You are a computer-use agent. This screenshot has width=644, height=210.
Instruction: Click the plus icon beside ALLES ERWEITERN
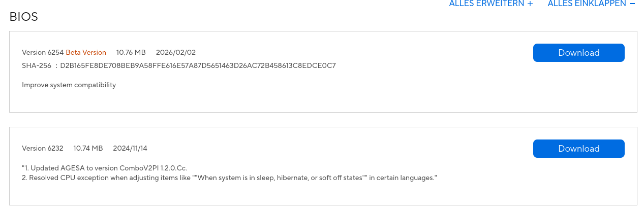tap(530, 4)
